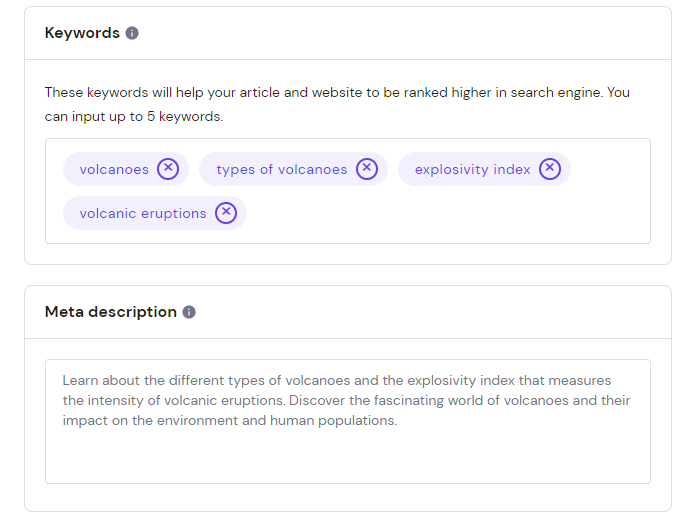Image resolution: width=695 pixels, height=515 pixels.
Task: Click the "types of volcanoes" chip text
Action: pos(281,170)
